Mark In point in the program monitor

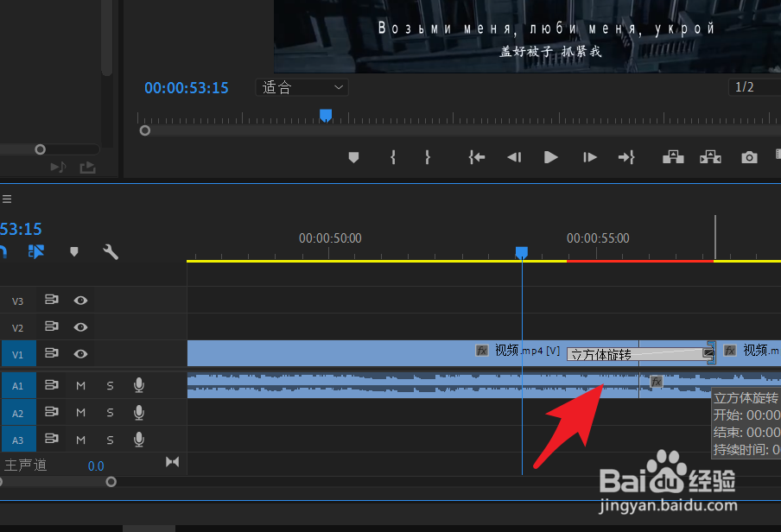coord(393,157)
